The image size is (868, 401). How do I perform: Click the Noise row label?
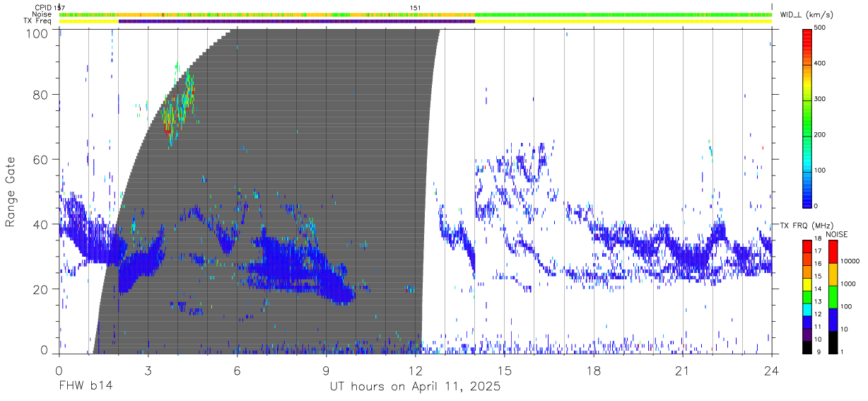pyautogui.click(x=42, y=14)
